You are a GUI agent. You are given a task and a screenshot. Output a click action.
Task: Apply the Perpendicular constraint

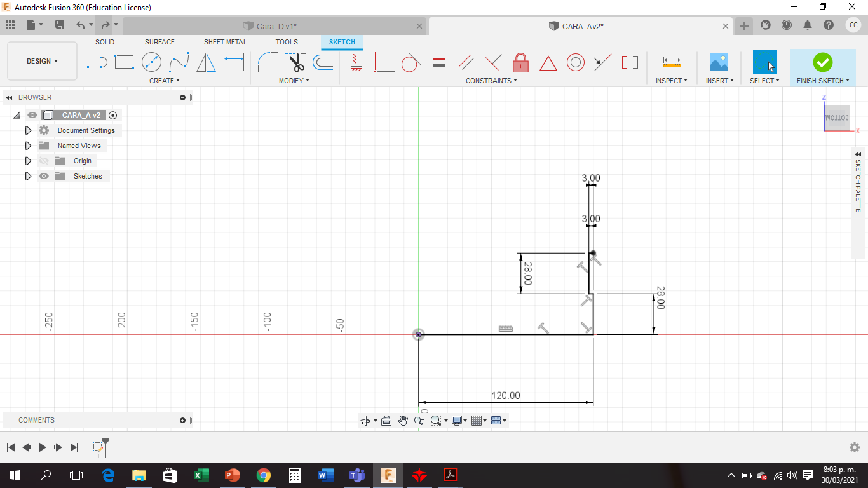pos(493,62)
